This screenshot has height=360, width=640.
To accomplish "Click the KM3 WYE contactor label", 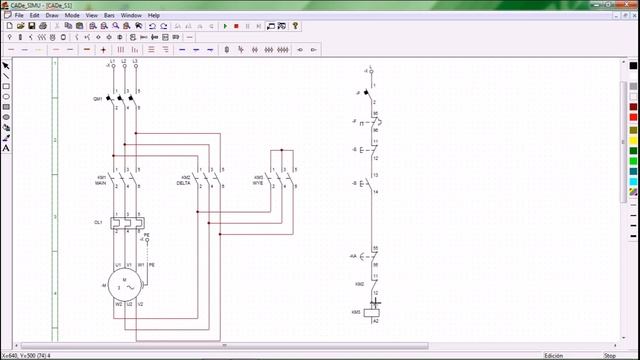I will click(x=258, y=180).
